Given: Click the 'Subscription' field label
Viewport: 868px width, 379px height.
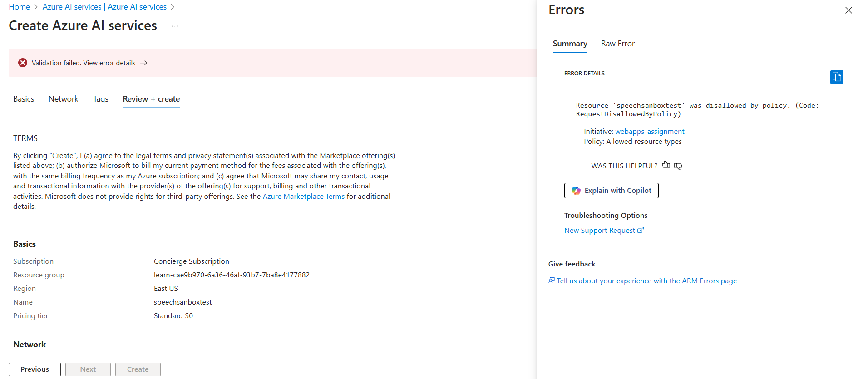Looking at the screenshot, I should click(x=33, y=261).
